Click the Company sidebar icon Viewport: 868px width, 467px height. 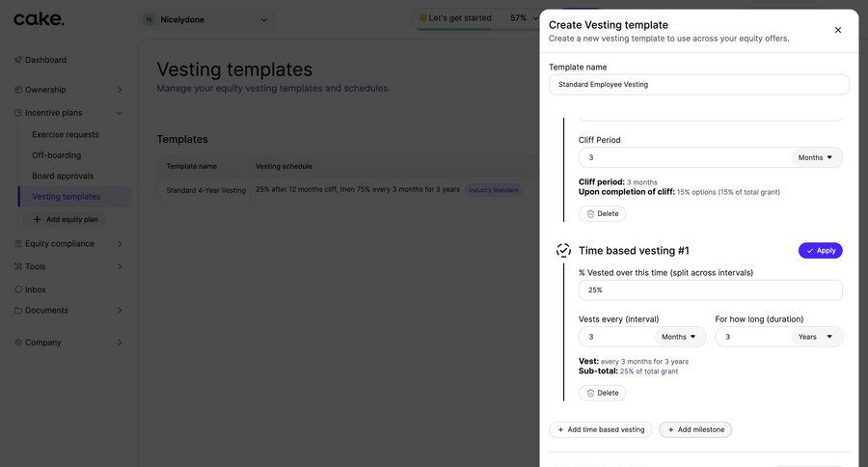[18, 343]
